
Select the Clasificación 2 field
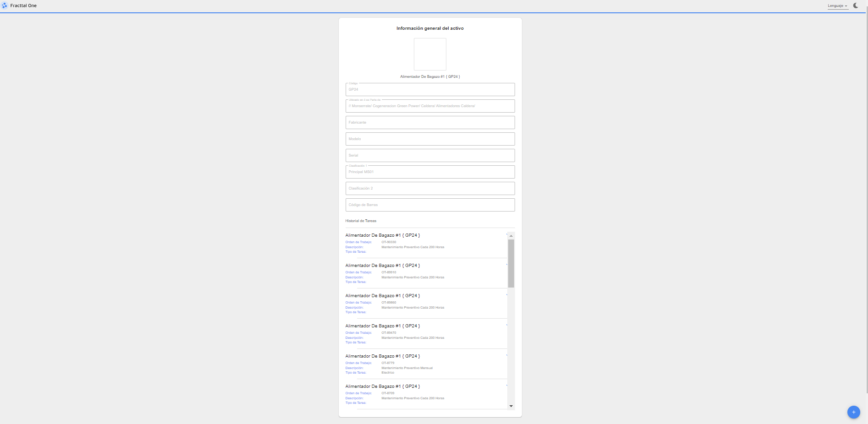point(430,189)
